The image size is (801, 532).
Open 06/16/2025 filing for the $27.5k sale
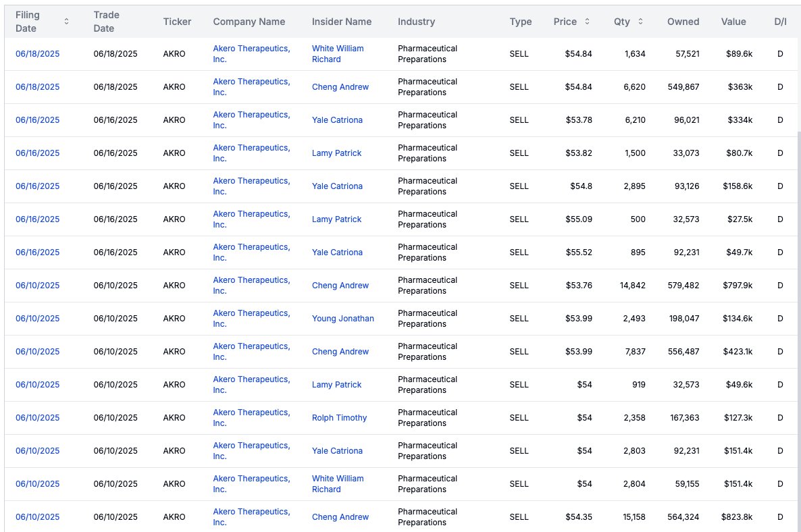[37, 219]
